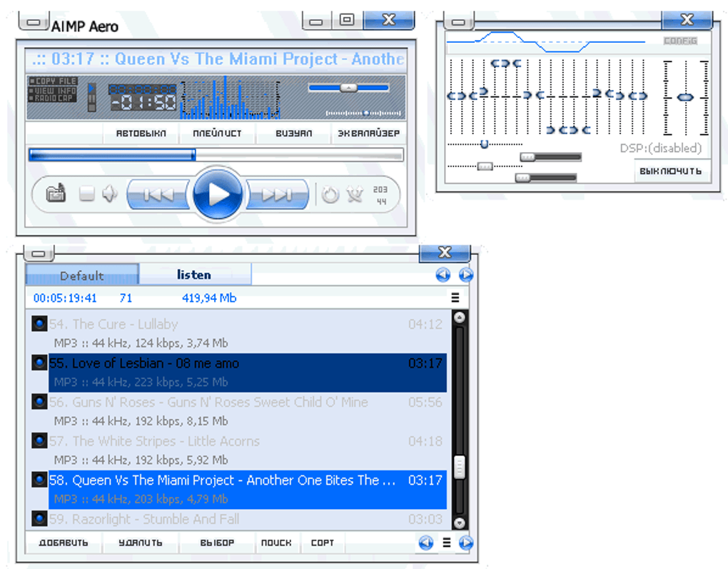Toggle the ВИЗУАЛ visualization button
Viewport: 728px width, 569px height.
click(x=293, y=134)
